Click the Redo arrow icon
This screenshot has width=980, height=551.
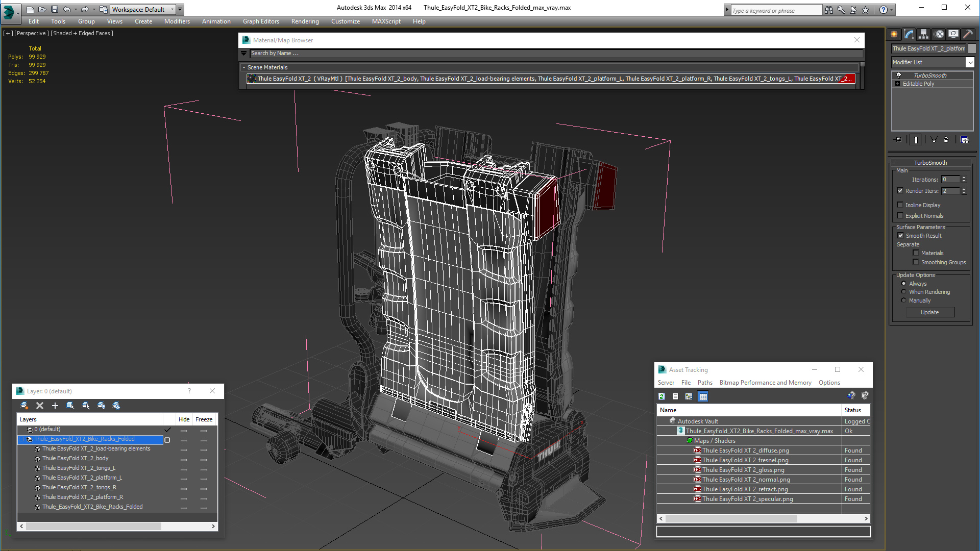85,9
